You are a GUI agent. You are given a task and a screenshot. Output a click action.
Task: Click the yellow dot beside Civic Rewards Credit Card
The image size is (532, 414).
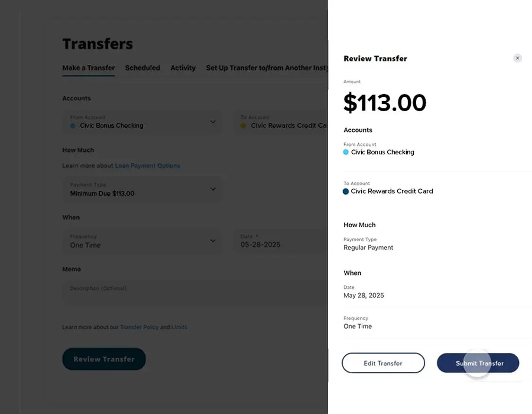(244, 125)
